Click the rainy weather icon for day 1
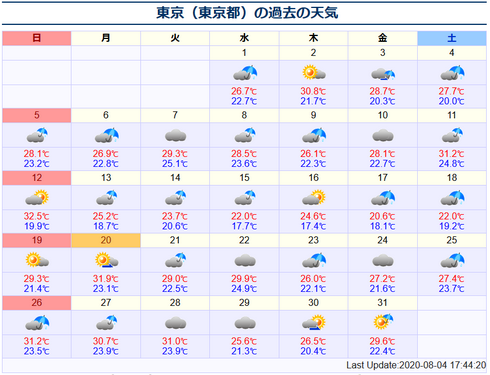490x375 pixels. 245,73
